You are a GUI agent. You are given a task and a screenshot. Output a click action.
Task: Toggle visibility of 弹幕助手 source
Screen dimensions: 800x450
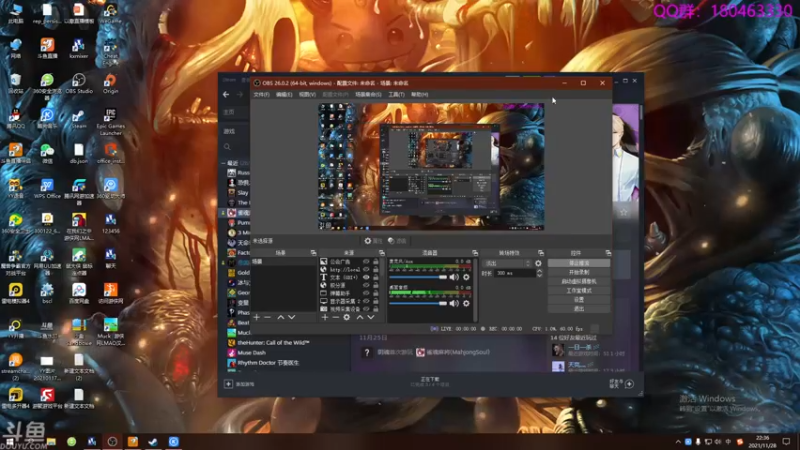point(366,293)
